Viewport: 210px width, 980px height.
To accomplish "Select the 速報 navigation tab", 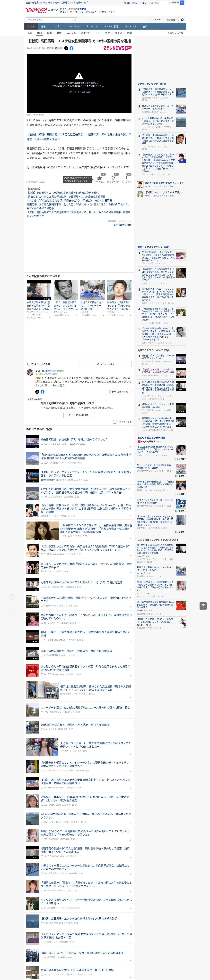I will (43, 27).
